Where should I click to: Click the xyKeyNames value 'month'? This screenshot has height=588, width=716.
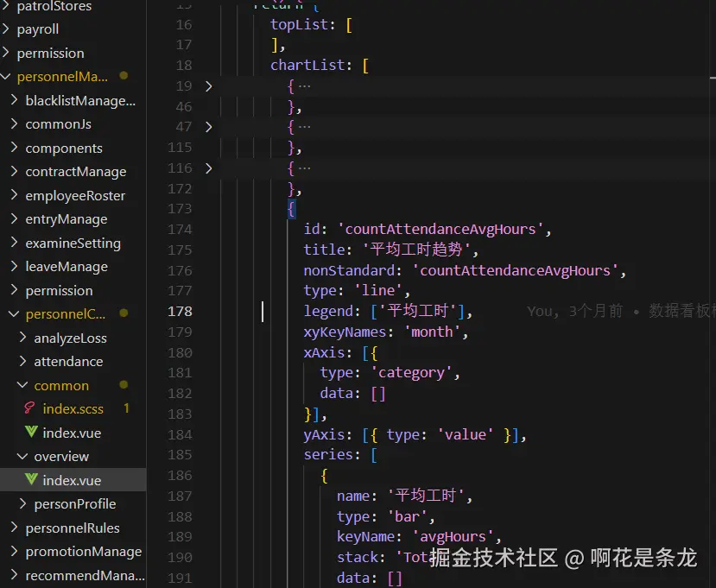[432, 332]
